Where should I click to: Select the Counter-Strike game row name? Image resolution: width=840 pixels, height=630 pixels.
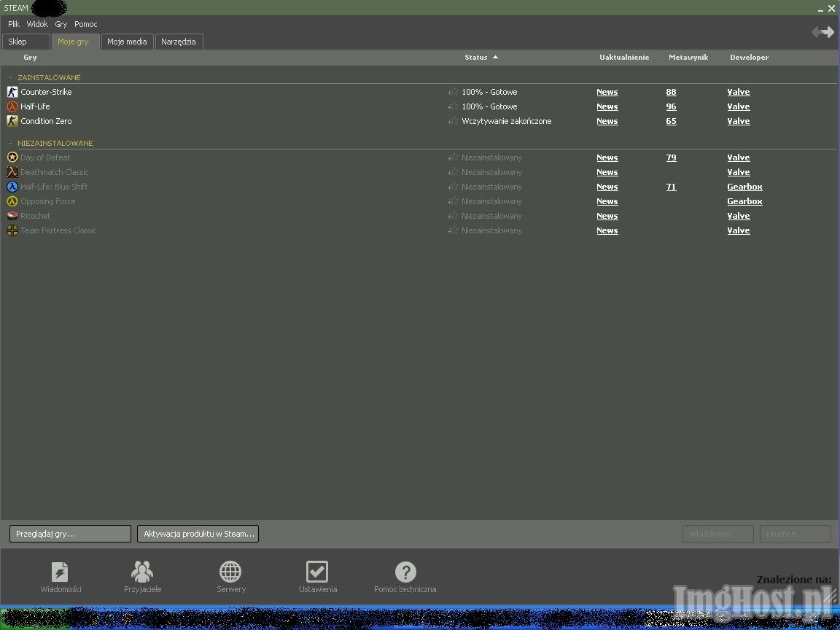coord(46,92)
